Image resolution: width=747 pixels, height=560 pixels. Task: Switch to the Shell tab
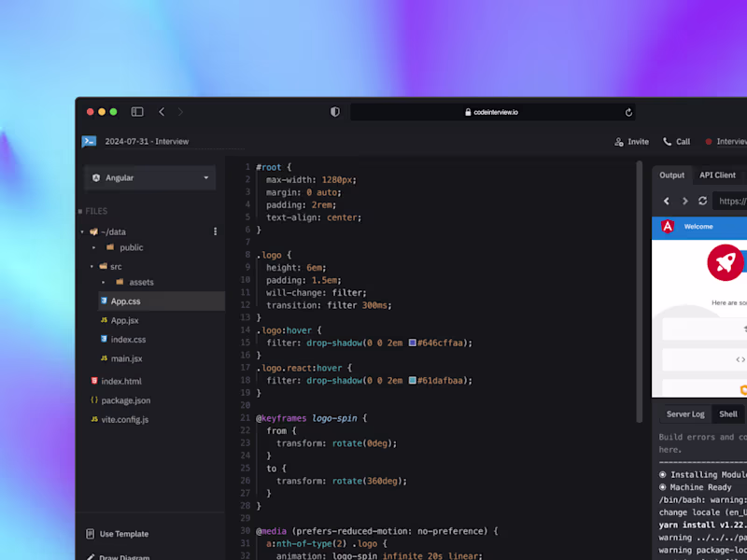click(728, 414)
